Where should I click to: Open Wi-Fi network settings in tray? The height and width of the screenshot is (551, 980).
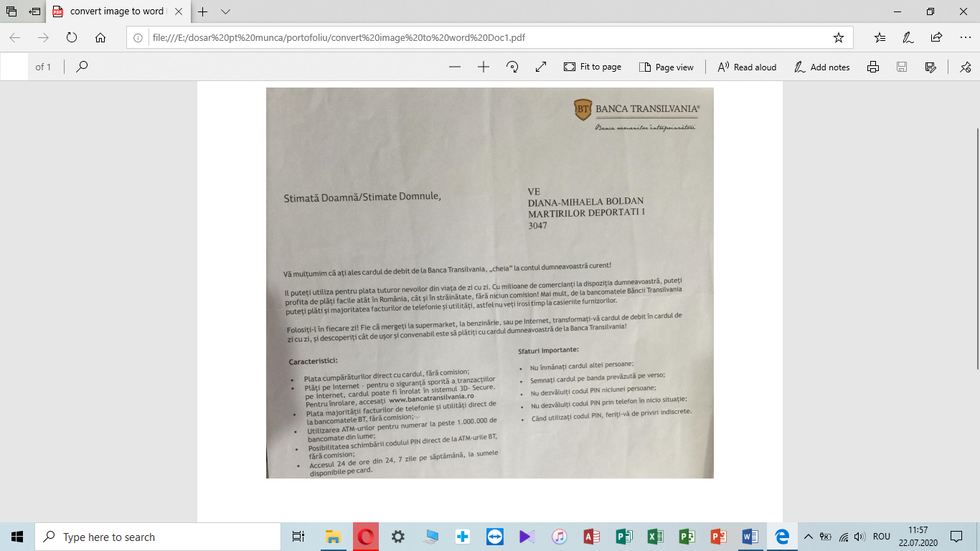coord(844,537)
